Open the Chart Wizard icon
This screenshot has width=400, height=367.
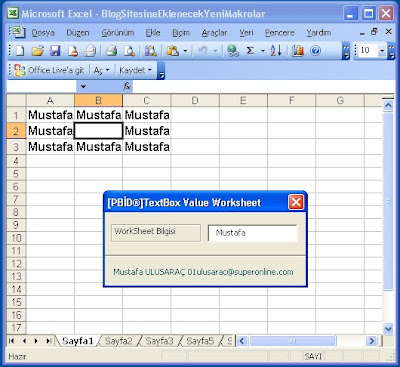(x=298, y=51)
